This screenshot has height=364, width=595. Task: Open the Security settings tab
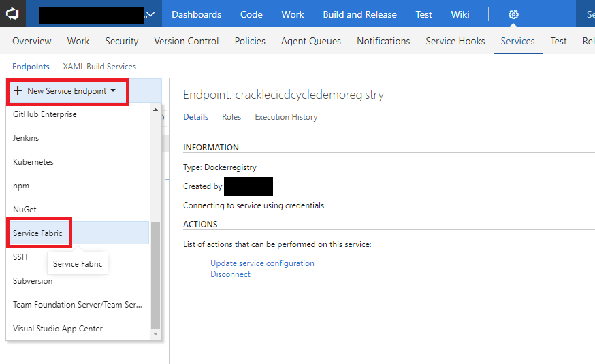pyautogui.click(x=121, y=41)
